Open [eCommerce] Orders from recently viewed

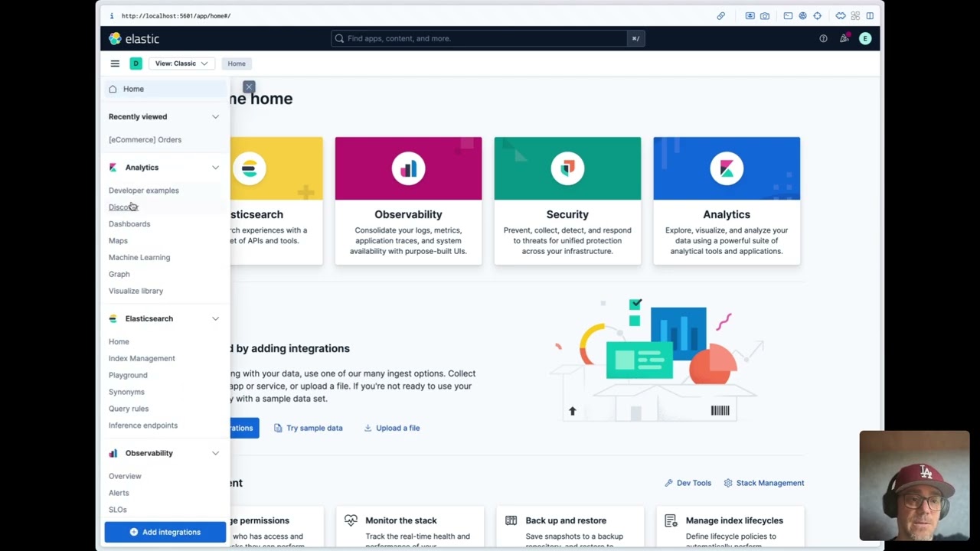(145, 139)
